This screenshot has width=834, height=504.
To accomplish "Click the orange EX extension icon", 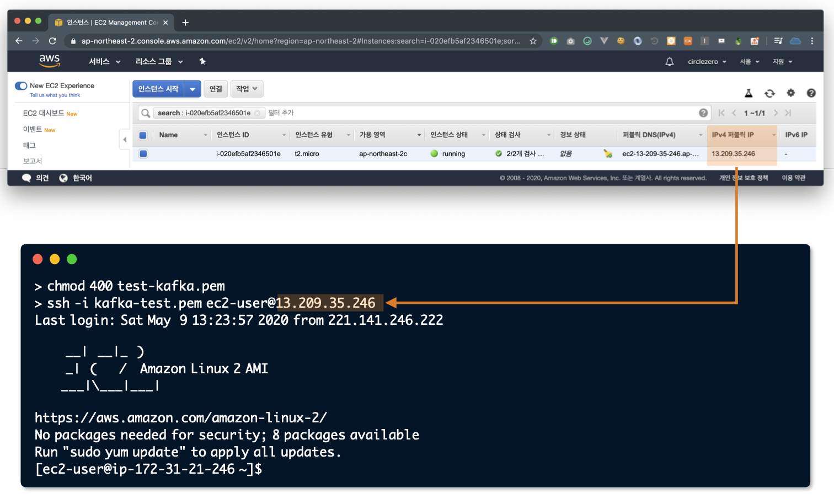I will (688, 41).
